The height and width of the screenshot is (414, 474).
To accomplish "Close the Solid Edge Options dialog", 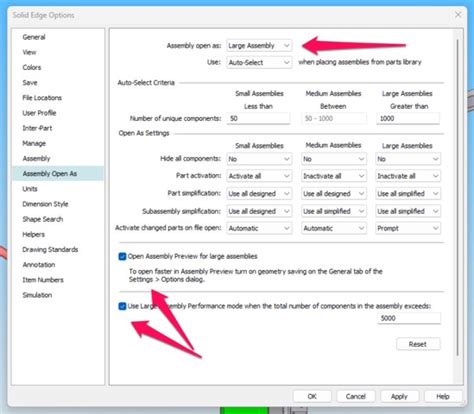I will (458, 15).
